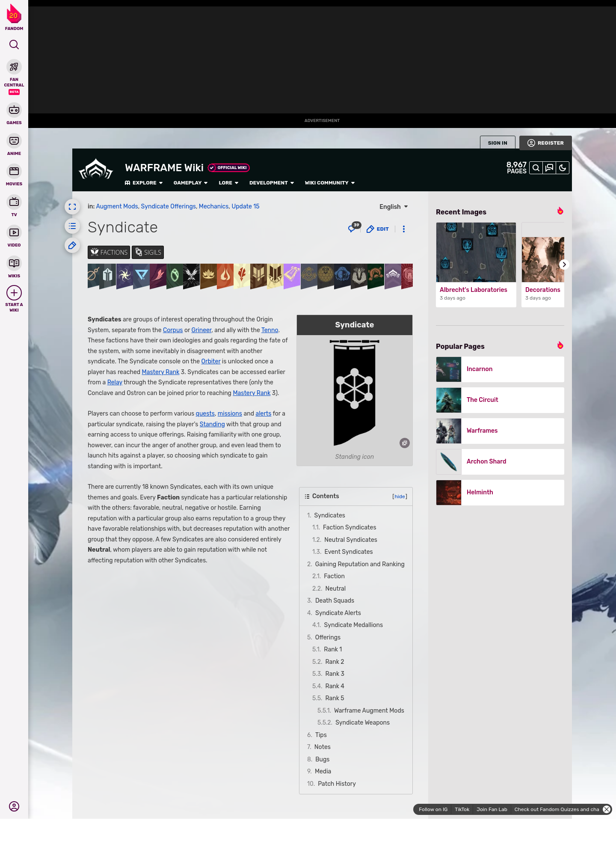Select the black winged faction banner

click(191, 276)
